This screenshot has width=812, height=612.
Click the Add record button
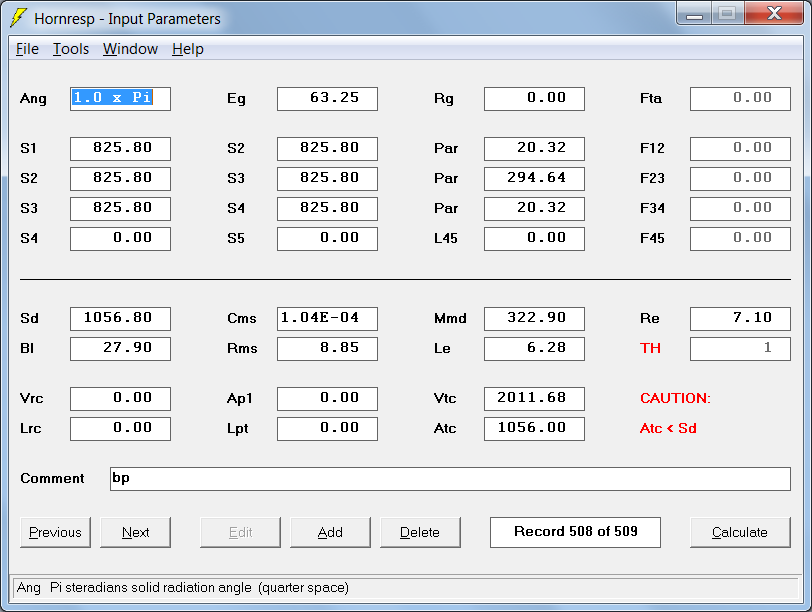pyautogui.click(x=330, y=532)
